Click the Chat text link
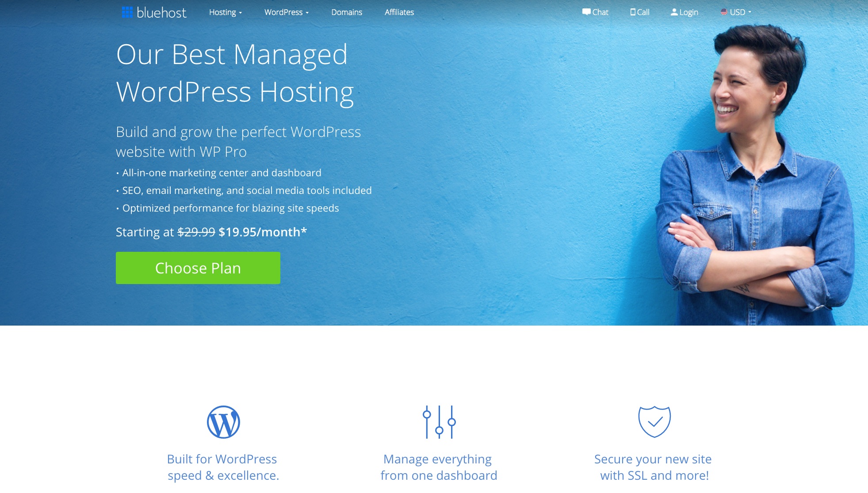 click(x=600, y=12)
